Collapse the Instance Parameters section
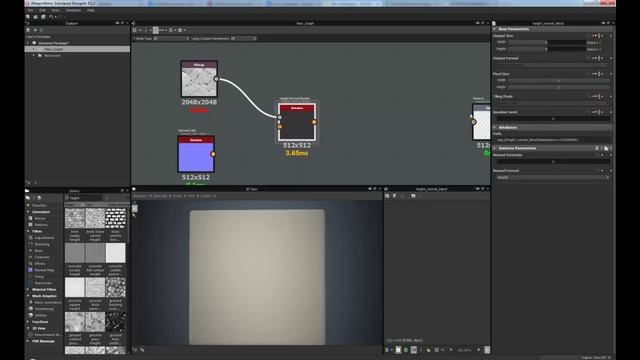Image resolution: width=640 pixels, height=360 pixels. click(495, 148)
